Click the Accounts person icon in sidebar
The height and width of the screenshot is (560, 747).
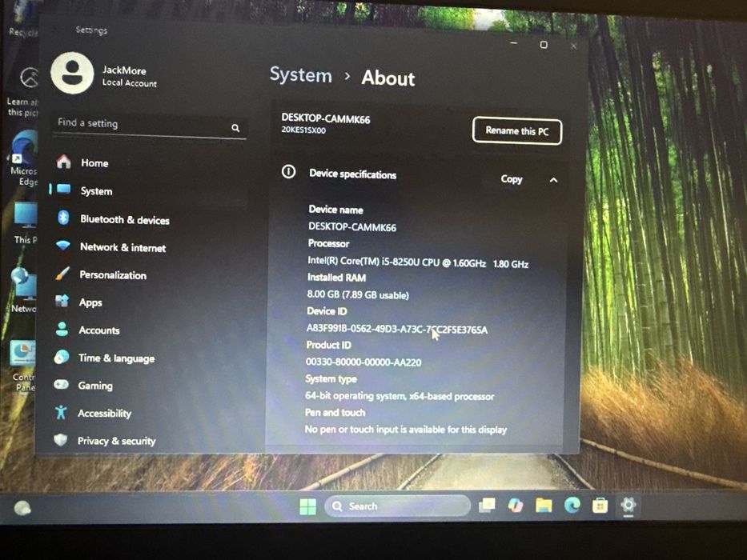pyautogui.click(x=62, y=329)
